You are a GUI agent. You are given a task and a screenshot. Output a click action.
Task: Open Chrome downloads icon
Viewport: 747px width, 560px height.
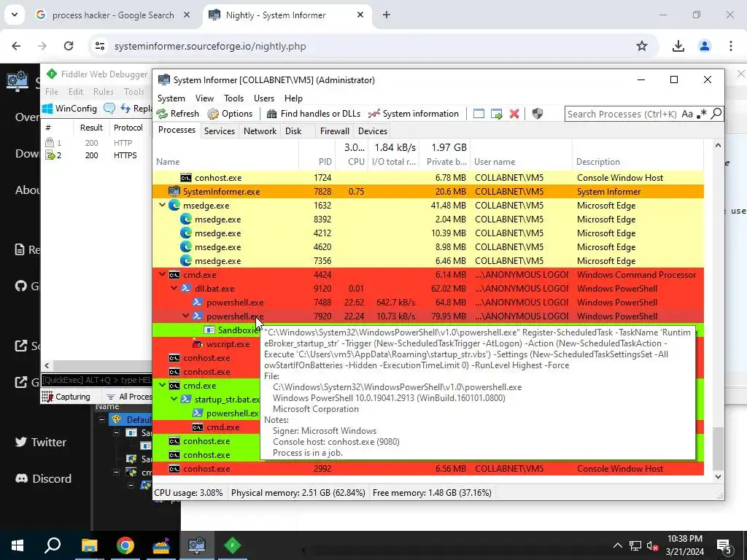tap(678, 46)
